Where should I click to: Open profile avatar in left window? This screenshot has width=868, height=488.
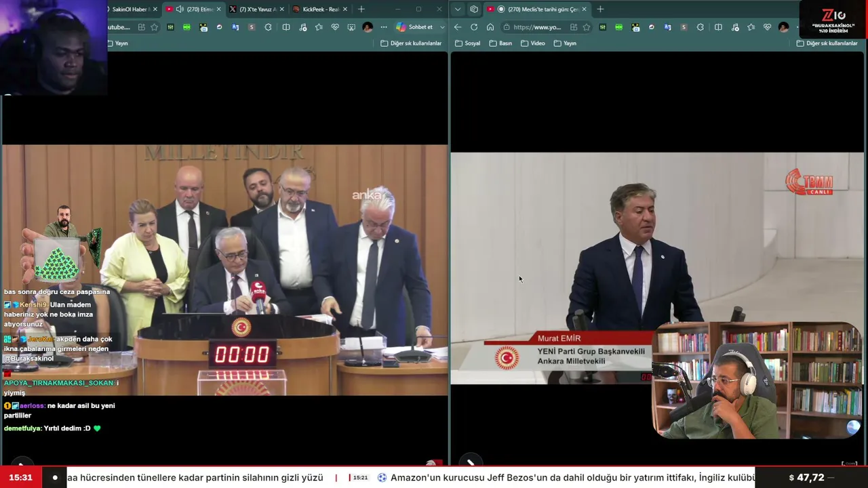tap(368, 27)
